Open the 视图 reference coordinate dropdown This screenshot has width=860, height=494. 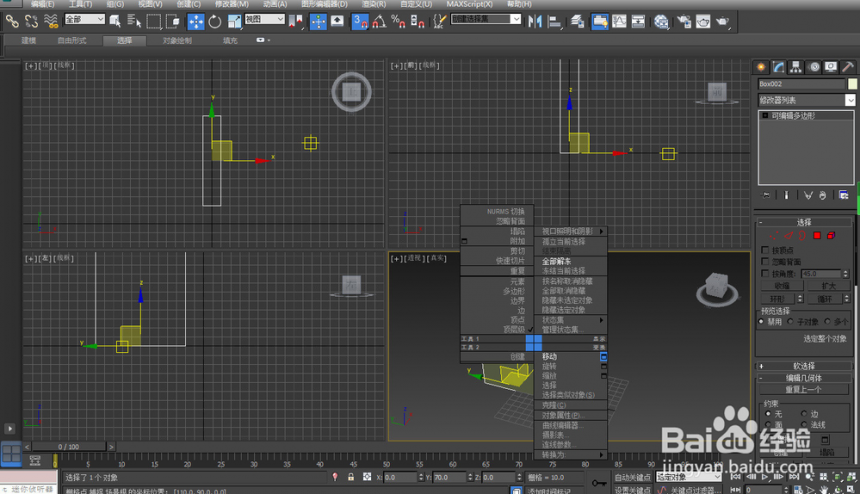click(x=264, y=19)
